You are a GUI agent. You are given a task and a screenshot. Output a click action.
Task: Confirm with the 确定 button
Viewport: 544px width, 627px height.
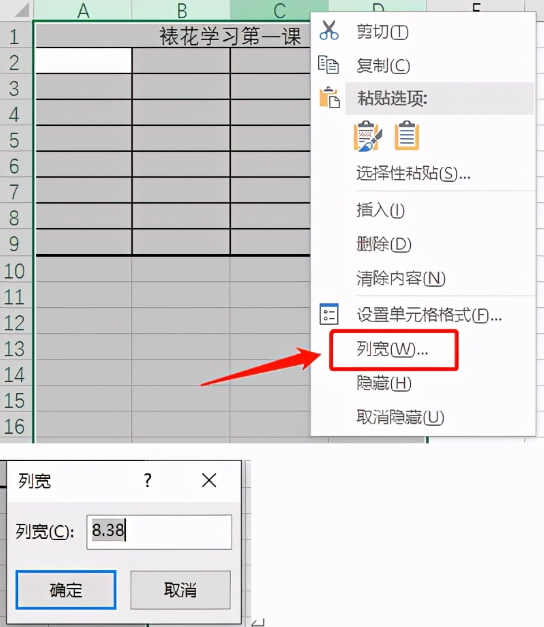[x=66, y=590]
